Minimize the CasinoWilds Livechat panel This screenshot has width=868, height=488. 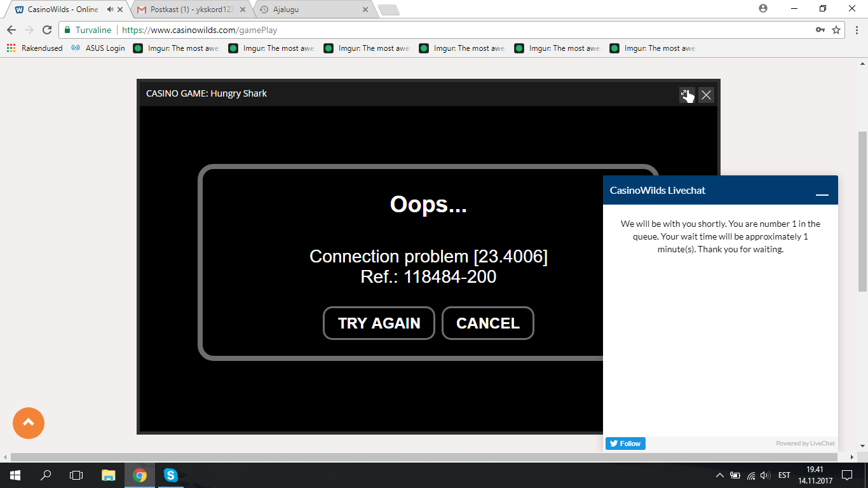coord(822,194)
